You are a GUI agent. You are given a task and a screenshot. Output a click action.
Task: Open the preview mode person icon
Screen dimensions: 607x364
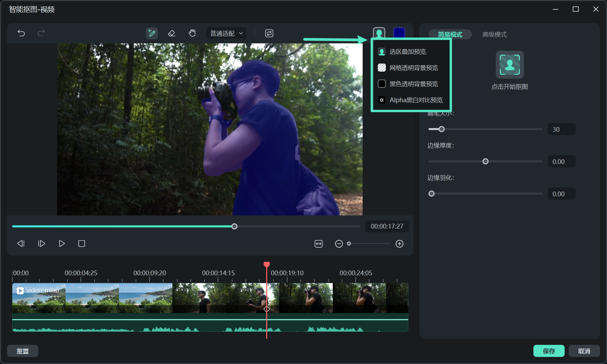click(379, 33)
